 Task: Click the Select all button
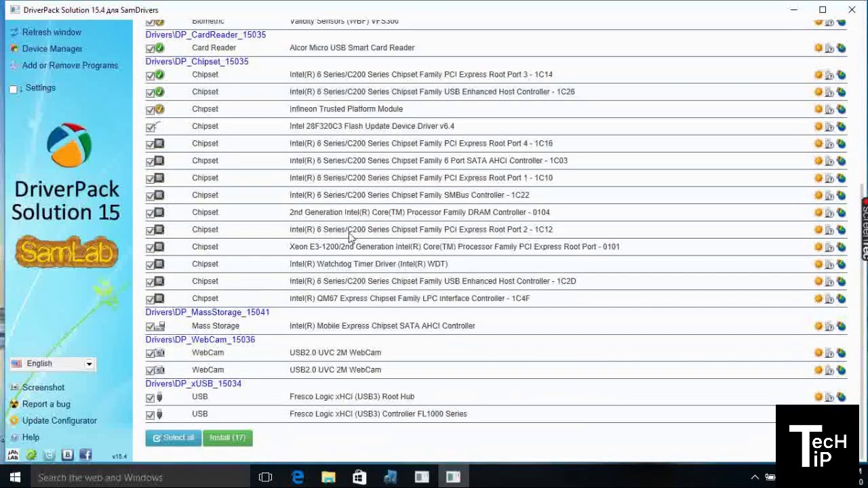point(173,438)
